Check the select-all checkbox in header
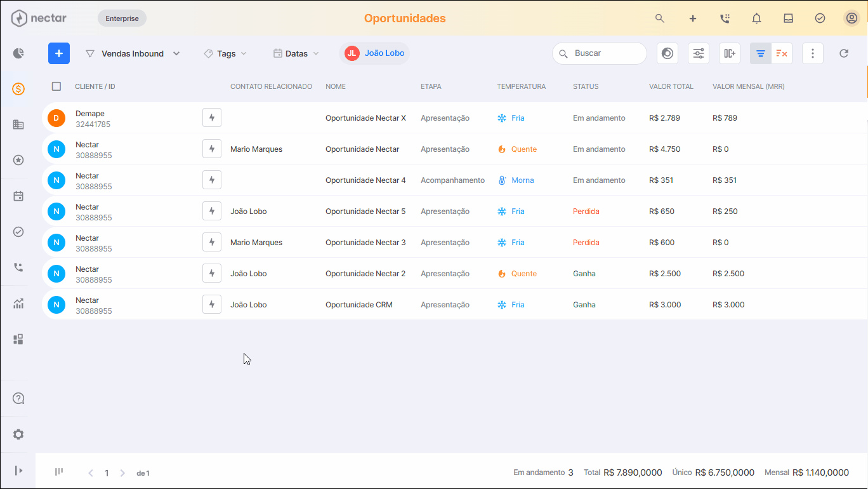Viewport: 868px width, 489px height. tap(56, 86)
